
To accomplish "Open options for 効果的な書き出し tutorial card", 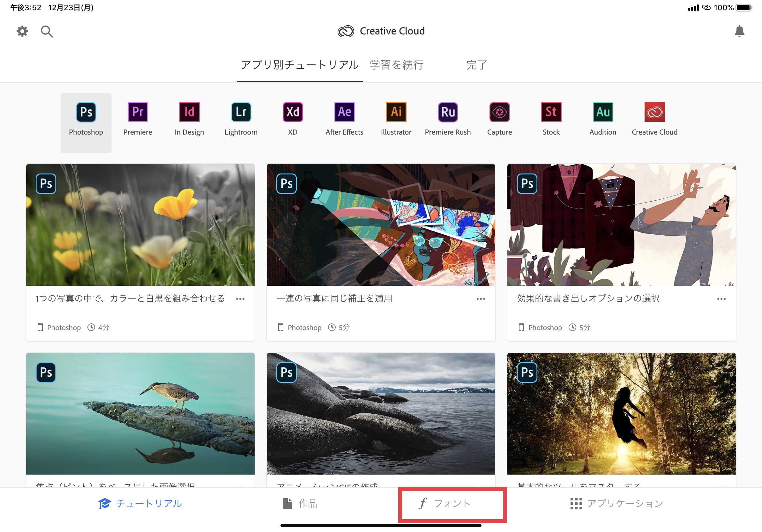I will pos(721,299).
